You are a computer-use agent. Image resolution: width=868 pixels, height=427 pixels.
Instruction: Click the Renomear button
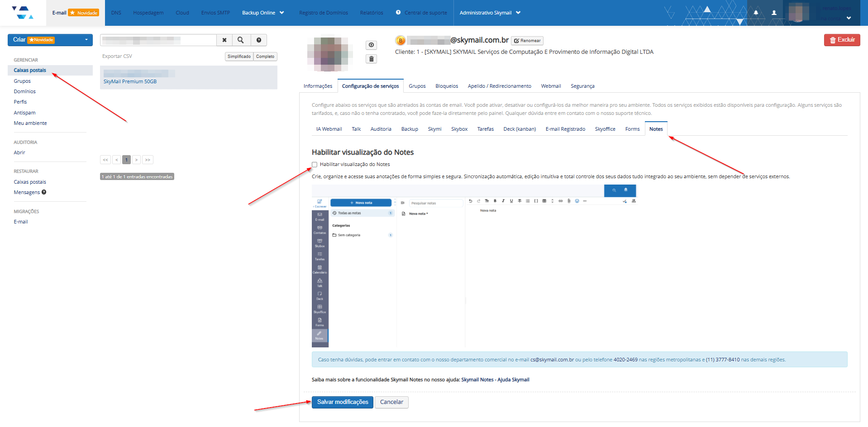527,41
